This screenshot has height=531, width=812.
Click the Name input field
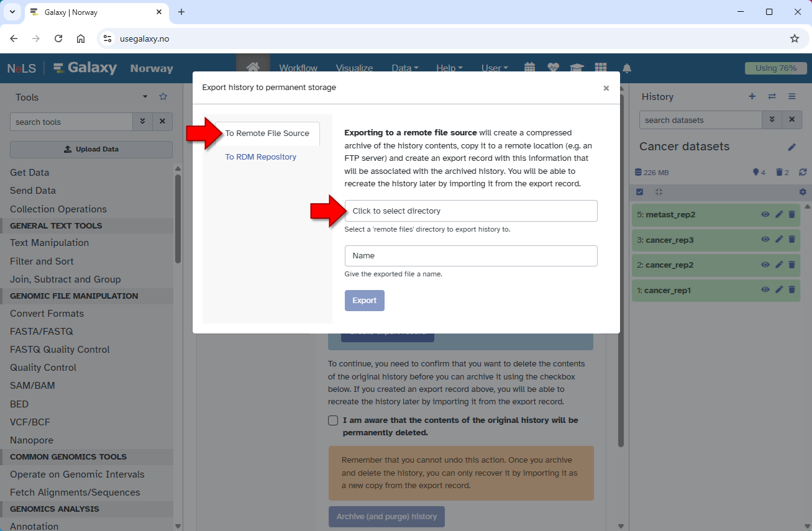coord(471,256)
